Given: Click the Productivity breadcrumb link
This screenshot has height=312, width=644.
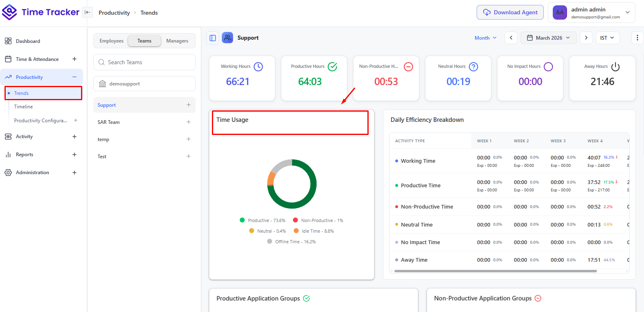Looking at the screenshot, I should (114, 13).
